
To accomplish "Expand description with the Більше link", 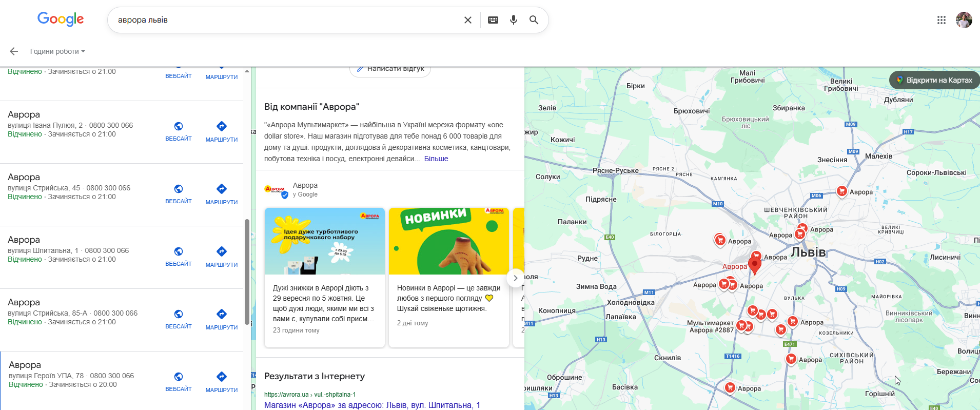I will pyautogui.click(x=436, y=159).
